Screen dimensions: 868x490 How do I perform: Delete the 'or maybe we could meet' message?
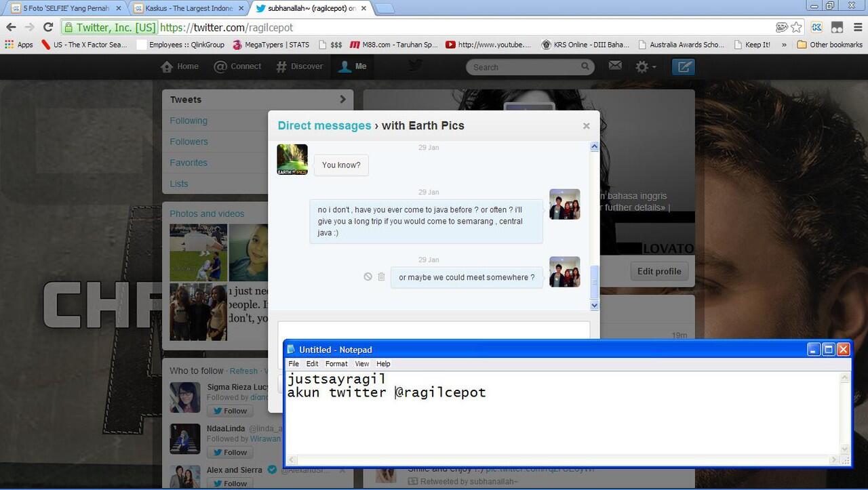tap(381, 277)
